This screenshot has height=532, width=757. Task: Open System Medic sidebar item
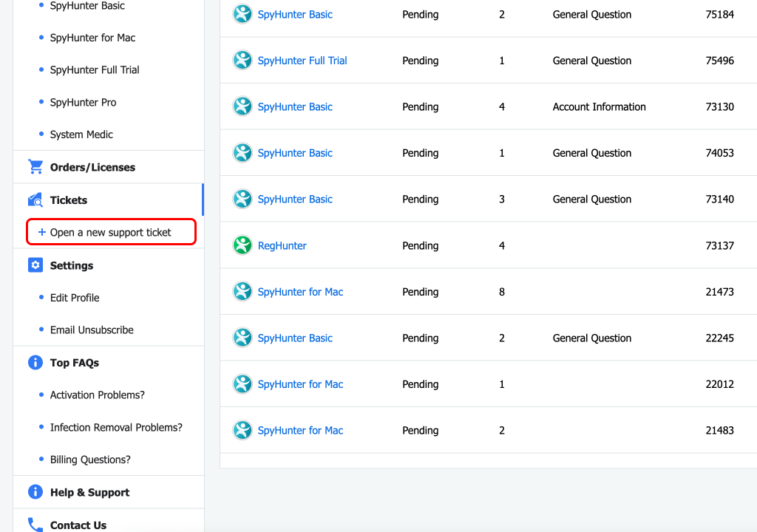(81, 134)
